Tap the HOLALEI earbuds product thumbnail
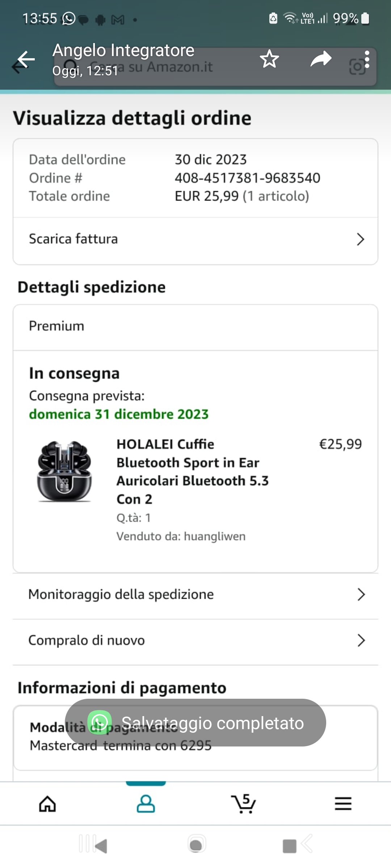 tap(64, 471)
